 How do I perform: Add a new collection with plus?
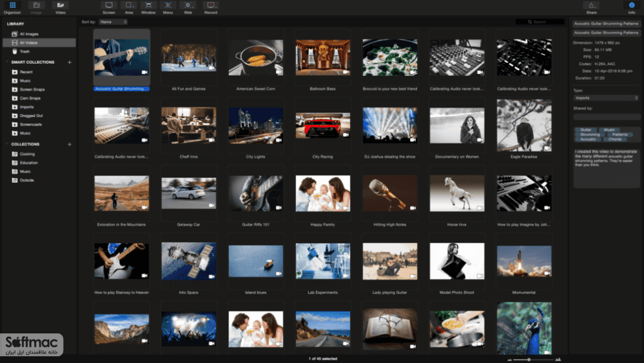[69, 145]
